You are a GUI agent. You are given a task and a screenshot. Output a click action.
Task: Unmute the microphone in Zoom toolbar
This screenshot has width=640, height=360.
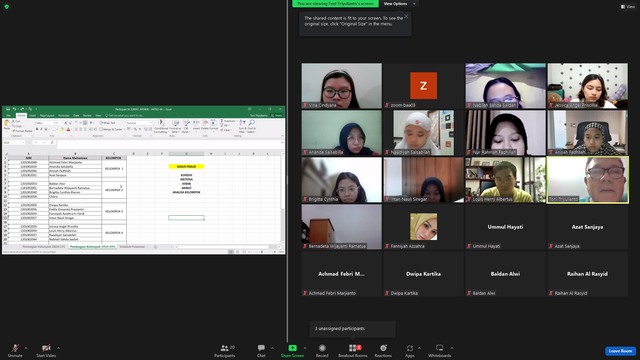[15, 350]
